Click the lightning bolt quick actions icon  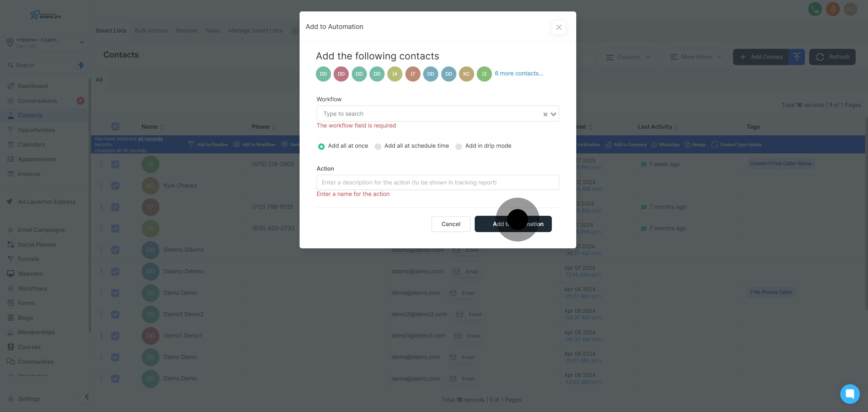pyautogui.click(x=81, y=65)
